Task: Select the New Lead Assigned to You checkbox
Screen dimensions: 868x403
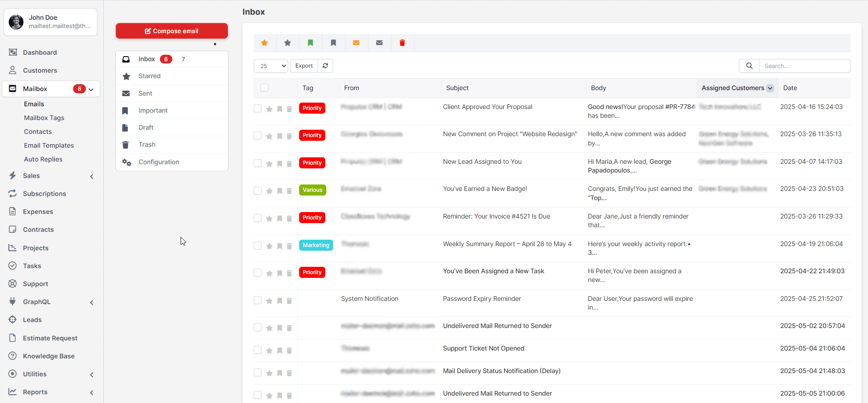Action: coord(257,163)
